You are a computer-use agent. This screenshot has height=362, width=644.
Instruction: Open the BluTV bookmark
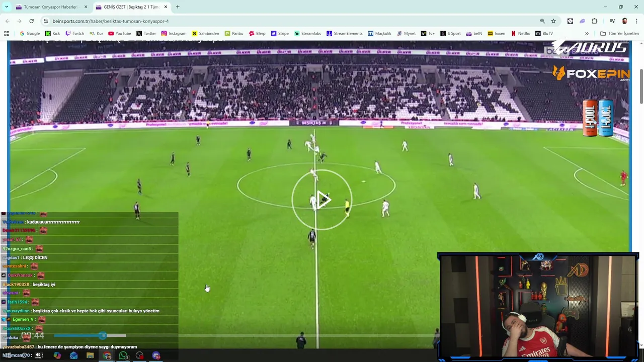click(x=544, y=34)
